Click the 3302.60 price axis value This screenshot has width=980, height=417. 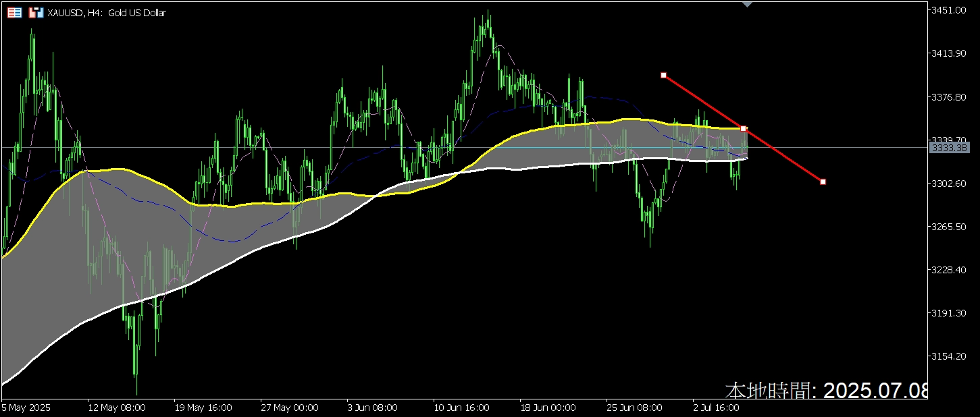tap(948, 183)
